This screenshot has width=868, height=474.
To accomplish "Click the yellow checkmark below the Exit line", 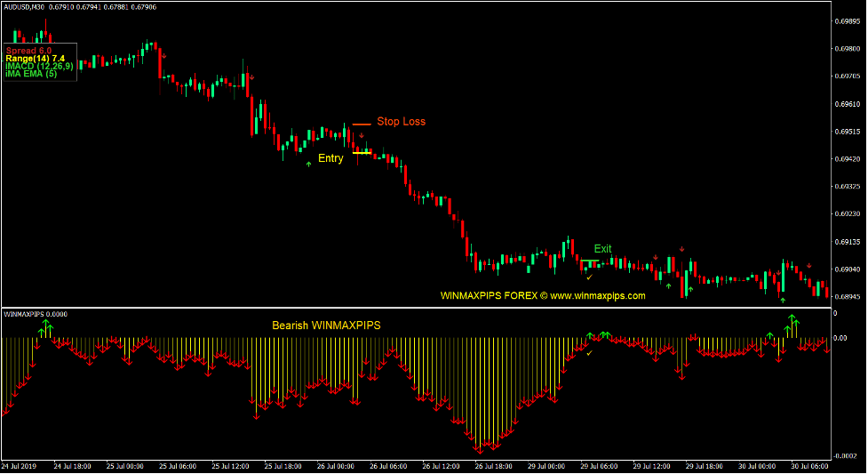I will (588, 277).
